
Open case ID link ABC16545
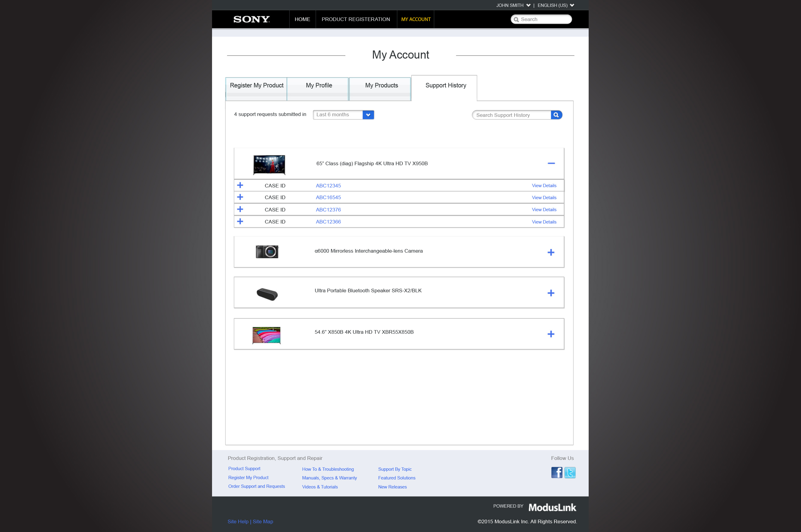coord(328,197)
